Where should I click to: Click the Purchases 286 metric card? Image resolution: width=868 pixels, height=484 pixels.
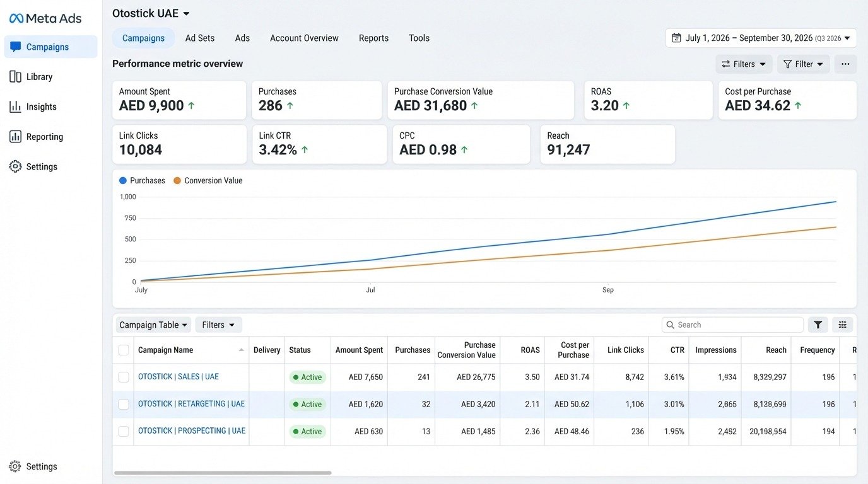click(317, 100)
